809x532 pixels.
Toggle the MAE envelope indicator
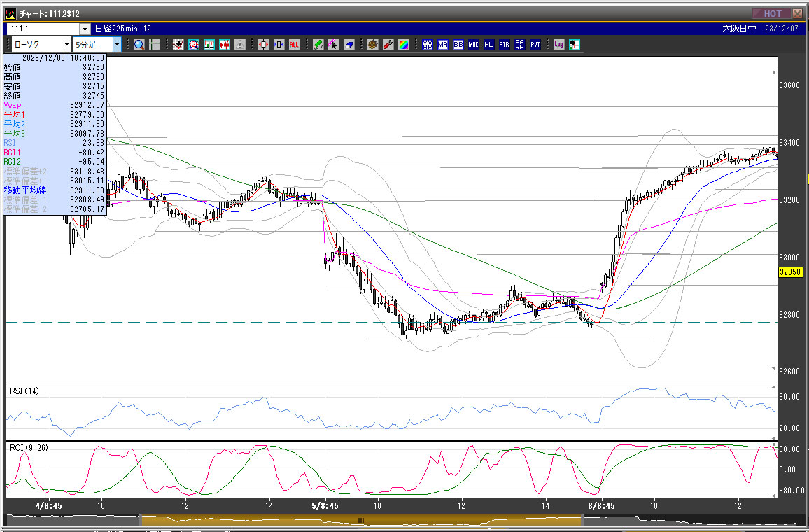pyautogui.click(x=474, y=45)
